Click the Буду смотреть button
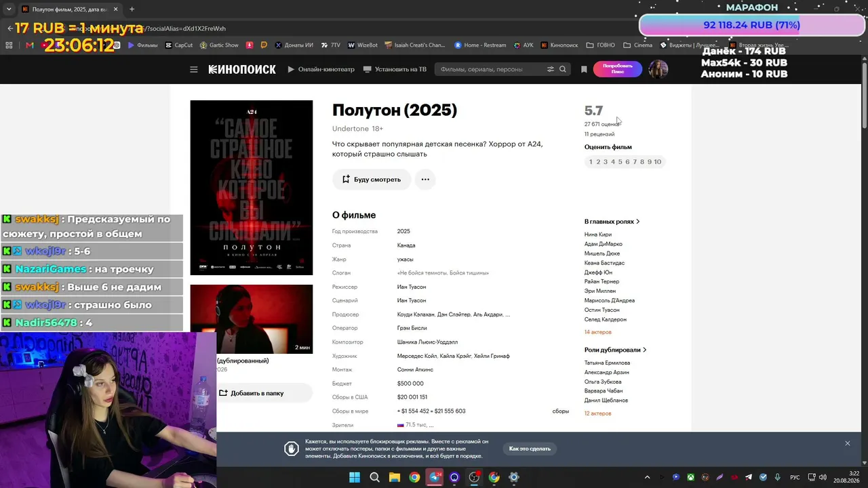868x488 pixels. pyautogui.click(x=372, y=180)
